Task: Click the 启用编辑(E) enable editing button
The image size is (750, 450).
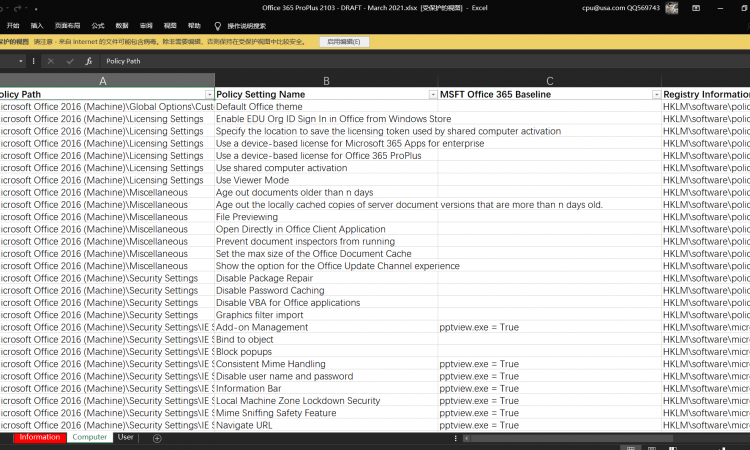Action: pyautogui.click(x=344, y=42)
